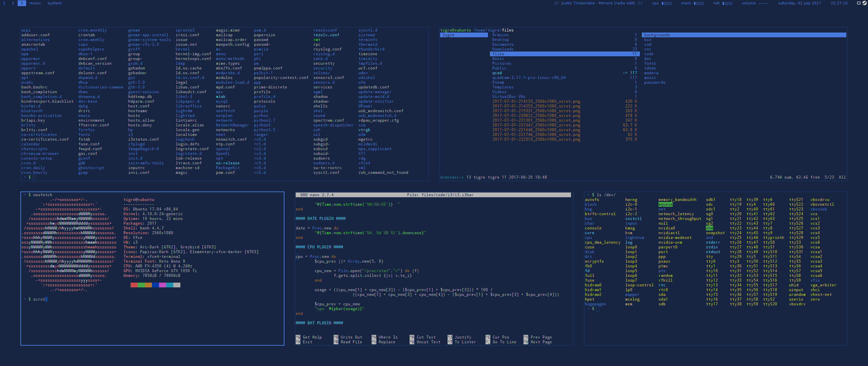This screenshot has height=366, width=868.
Task: Click the cpu usage bar indicator
Action: (667, 3)
